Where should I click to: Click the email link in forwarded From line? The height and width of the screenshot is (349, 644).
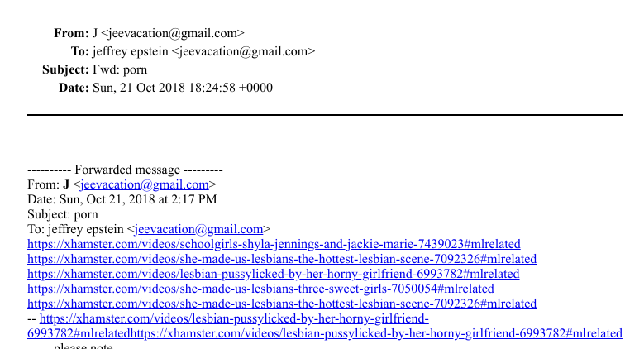(x=144, y=184)
